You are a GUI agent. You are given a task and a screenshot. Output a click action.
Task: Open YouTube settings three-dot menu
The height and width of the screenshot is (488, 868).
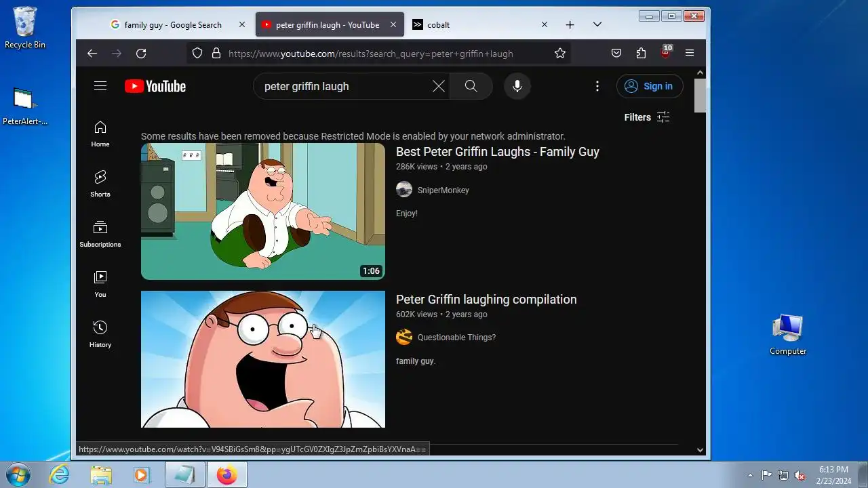[x=597, y=86]
